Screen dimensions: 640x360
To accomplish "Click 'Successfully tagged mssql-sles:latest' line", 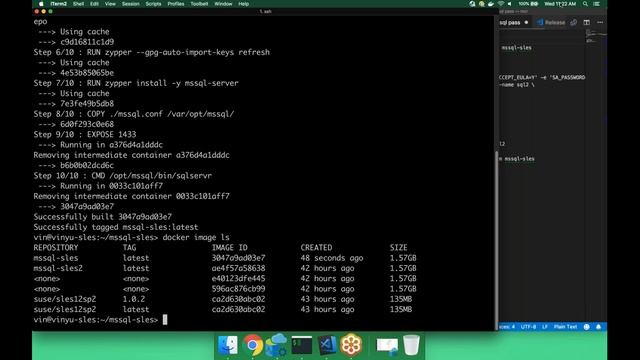I will tap(116, 227).
